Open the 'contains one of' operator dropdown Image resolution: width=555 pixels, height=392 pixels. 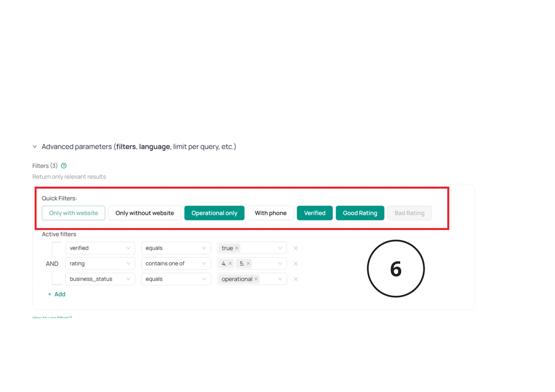click(x=176, y=264)
